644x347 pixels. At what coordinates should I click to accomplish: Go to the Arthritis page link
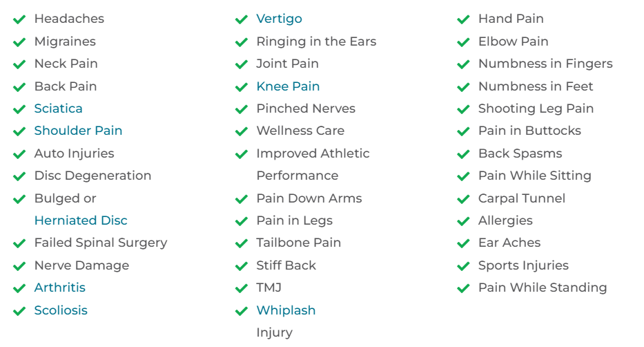(x=60, y=288)
